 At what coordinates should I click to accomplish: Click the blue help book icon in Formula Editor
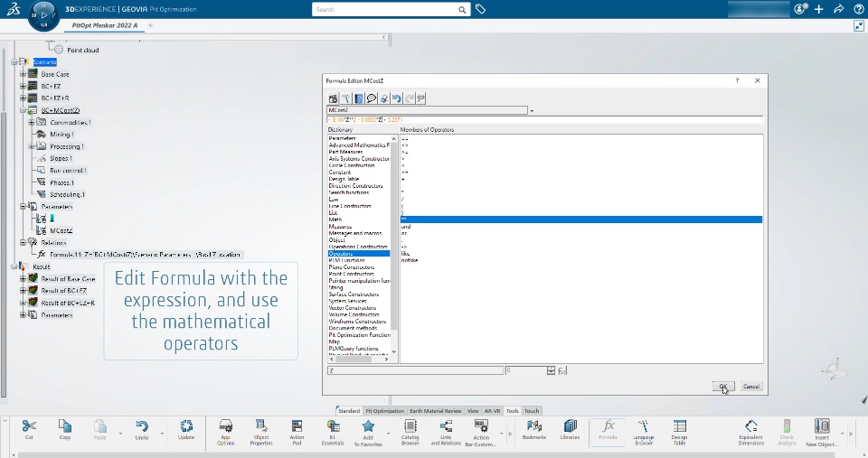[x=358, y=98]
